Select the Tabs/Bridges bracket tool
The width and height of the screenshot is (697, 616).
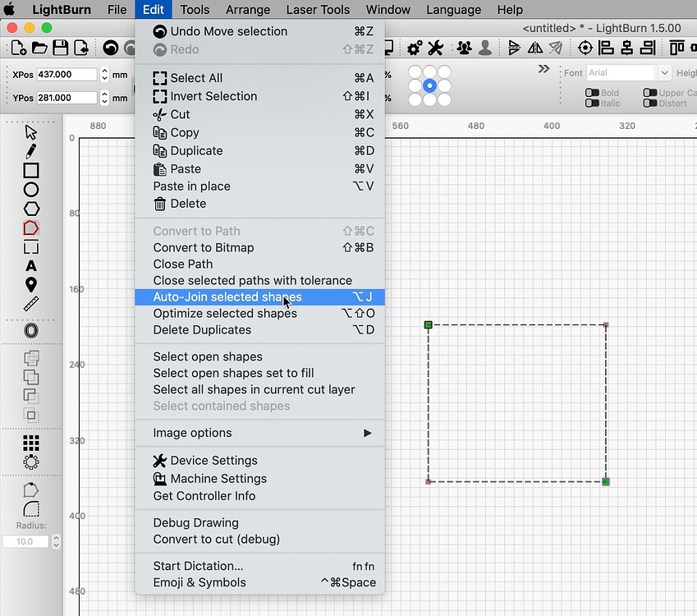click(x=30, y=247)
